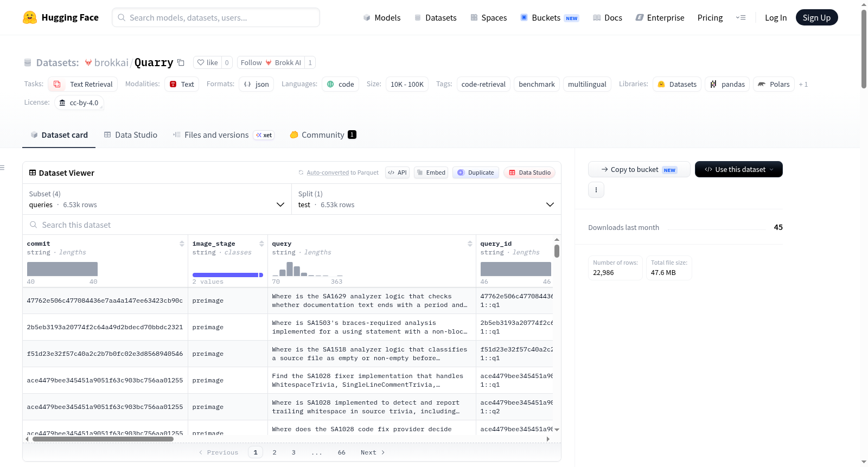Click the Duplicate button

tap(476, 172)
